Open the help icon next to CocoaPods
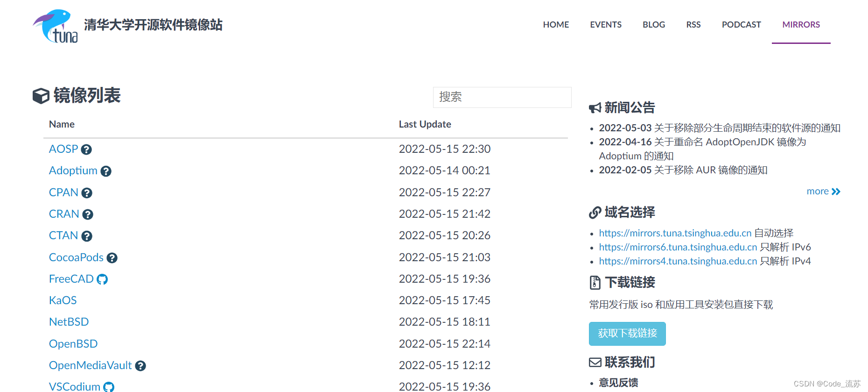Viewport: 868px width, 392px height. [x=112, y=258]
